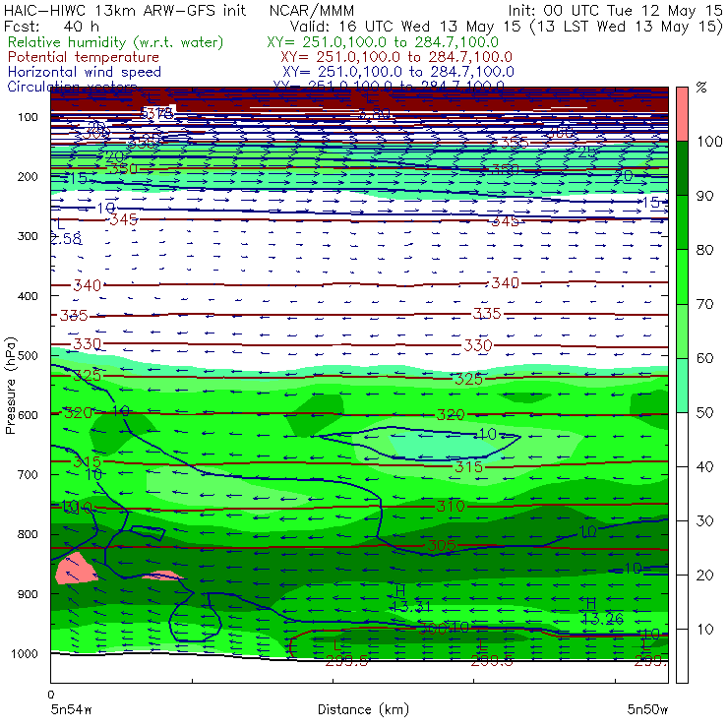
Task: Click the '800' pressure tick label
Action: tap(28, 534)
